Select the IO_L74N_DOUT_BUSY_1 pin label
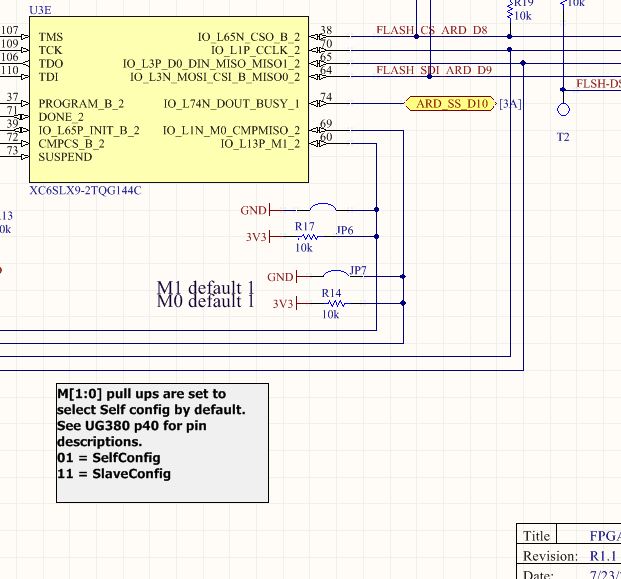Image resolution: width=621 pixels, height=579 pixels. 231,103
